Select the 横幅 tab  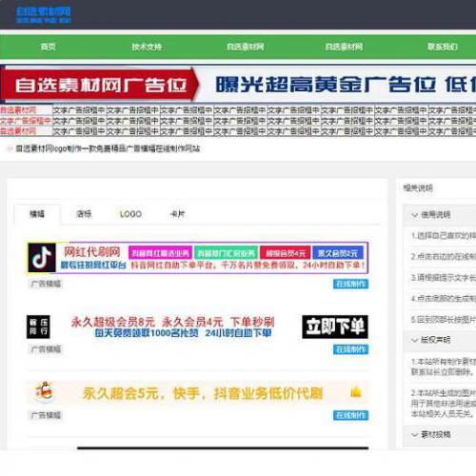(x=37, y=214)
